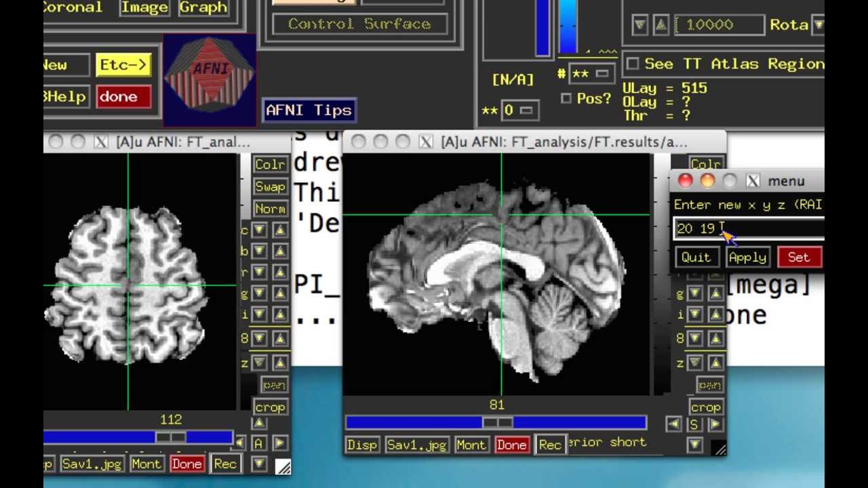Image resolution: width=868 pixels, height=488 pixels.
Task: Open Etc-> menu in AFNI controller
Action: [123, 65]
